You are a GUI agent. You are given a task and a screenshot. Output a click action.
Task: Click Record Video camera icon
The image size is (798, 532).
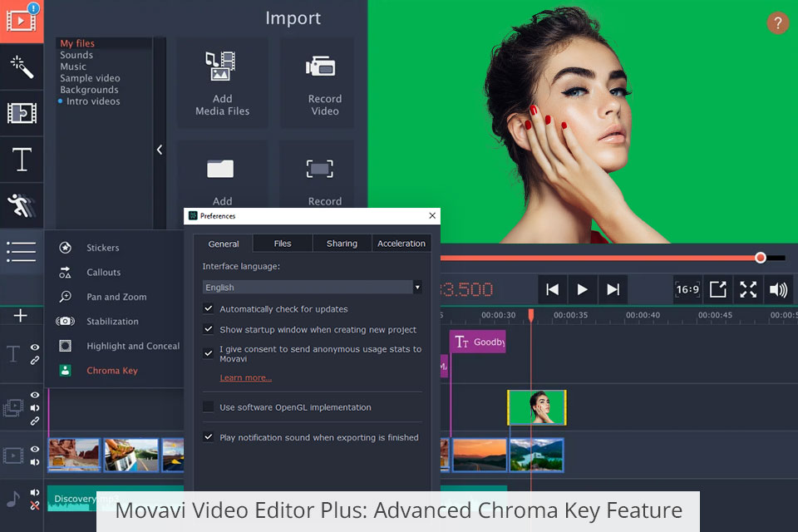[x=320, y=66]
